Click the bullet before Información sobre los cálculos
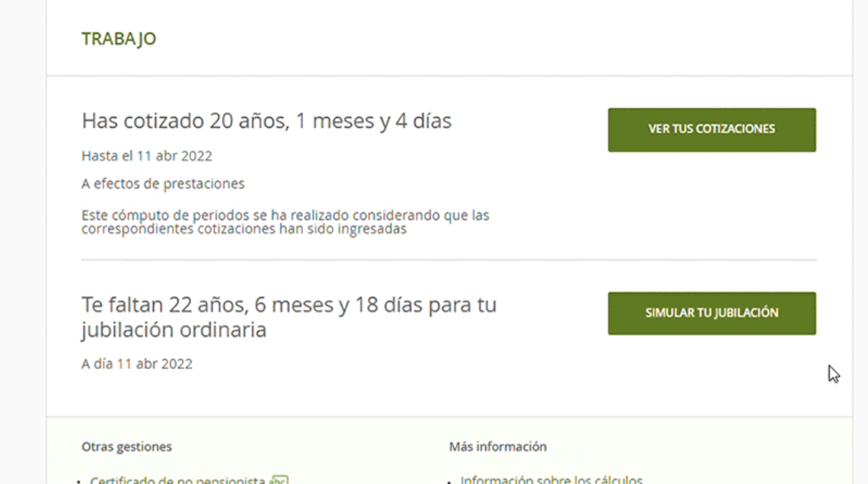 pos(449,482)
